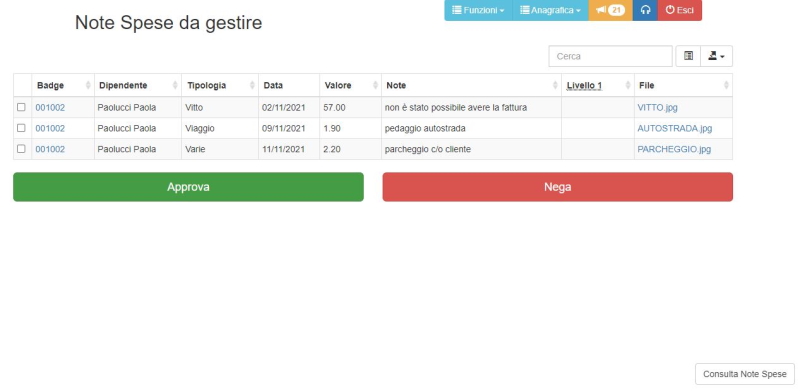
Task: Open the Anagrafica dropdown menu
Action: (550, 10)
